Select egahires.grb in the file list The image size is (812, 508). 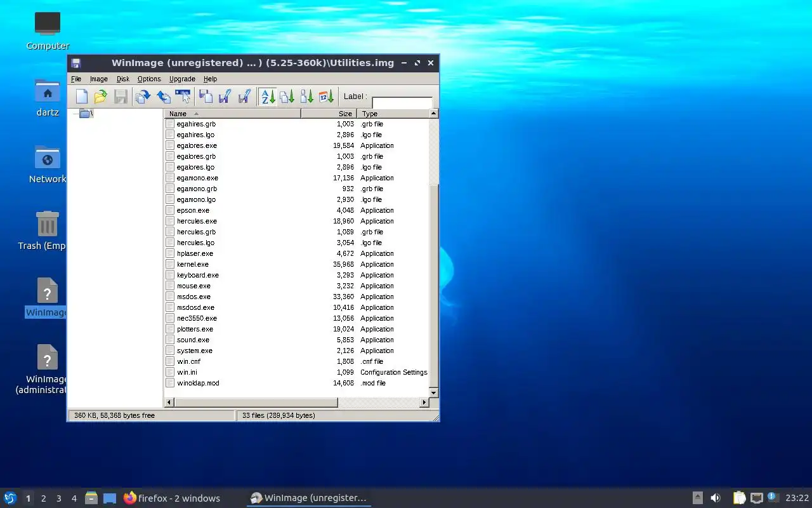196,124
